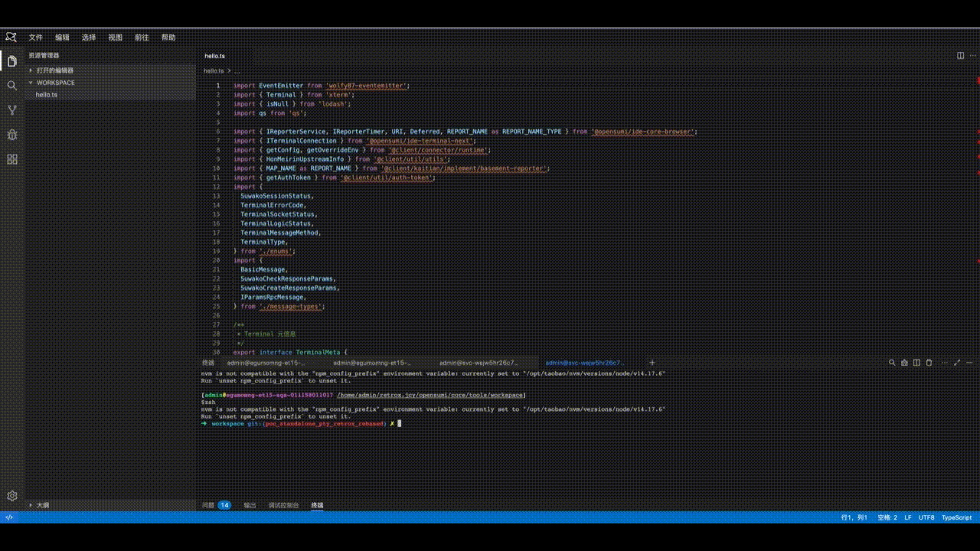Click the workspace path link in terminal
Viewport: 980px width, 551px height.
pos(431,395)
